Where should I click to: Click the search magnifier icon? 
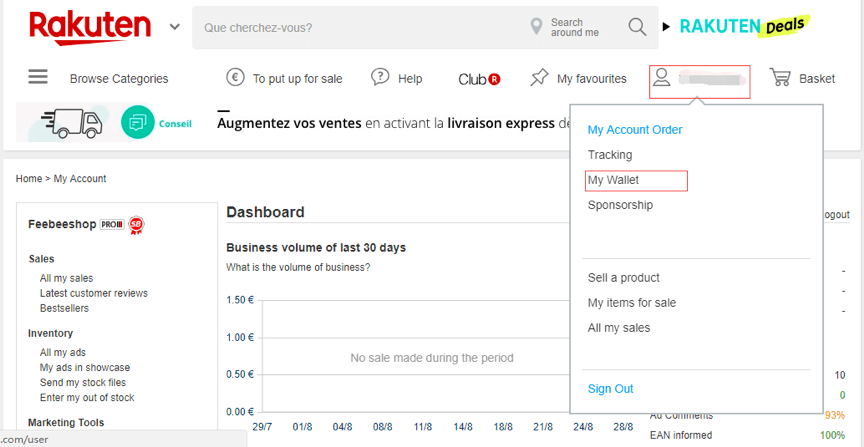(637, 27)
